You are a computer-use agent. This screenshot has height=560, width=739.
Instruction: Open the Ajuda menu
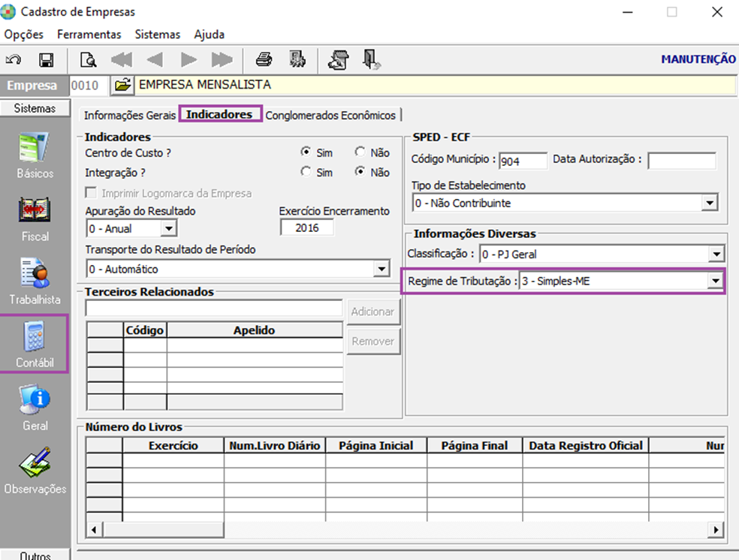tap(210, 35)
